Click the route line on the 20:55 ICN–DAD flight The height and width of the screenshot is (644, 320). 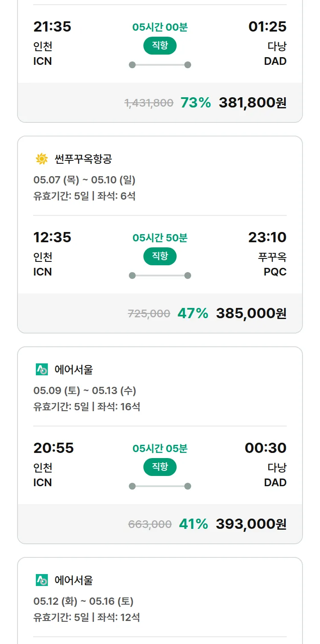click(x=160, y=486)
